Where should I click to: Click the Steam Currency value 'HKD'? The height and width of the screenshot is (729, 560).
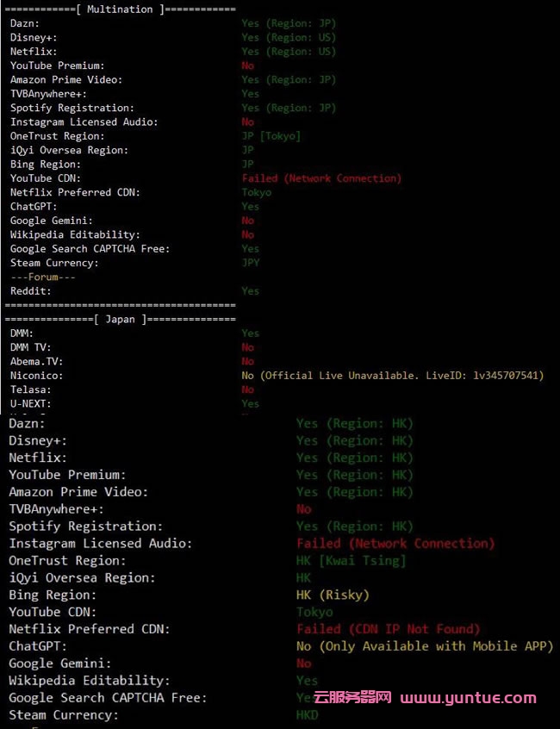[307, 715]
